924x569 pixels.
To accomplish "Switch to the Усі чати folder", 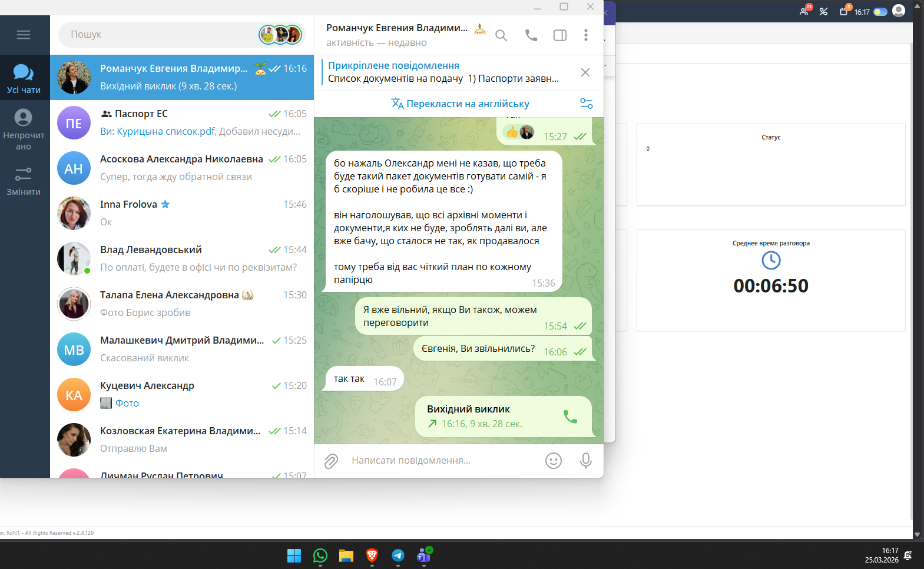I will [x=24, y=78].
